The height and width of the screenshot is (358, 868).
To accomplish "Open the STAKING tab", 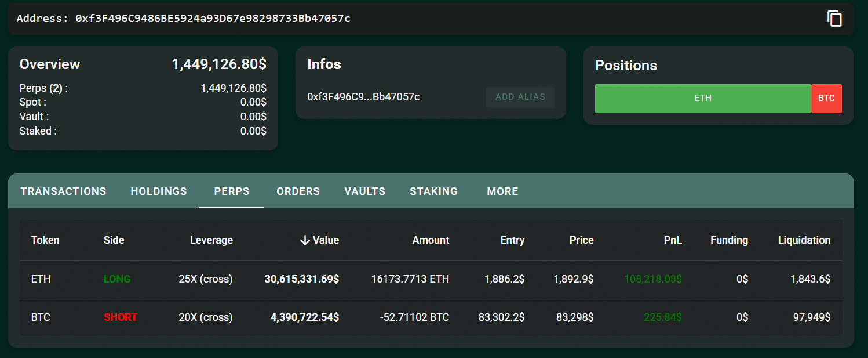I will (433, 191).
